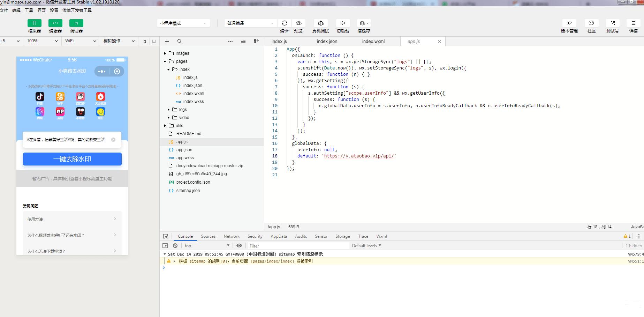Screen dimensions: 644x317
Task: Open the index.wxml editor tab
Action: (373, 41)
